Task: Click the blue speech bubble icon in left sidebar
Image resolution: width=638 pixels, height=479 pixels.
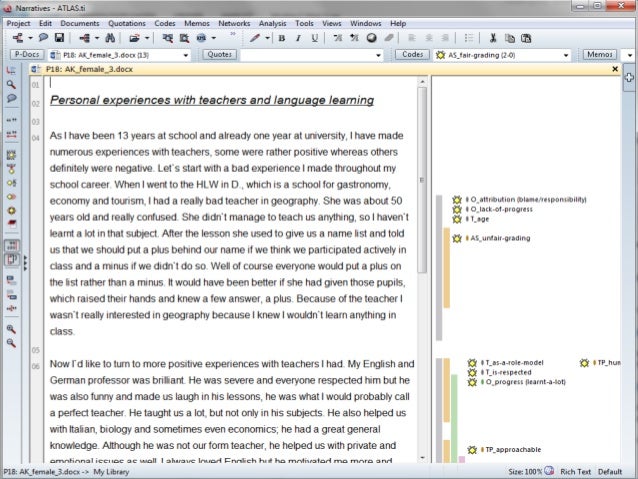Action: [x=11, y=98]
